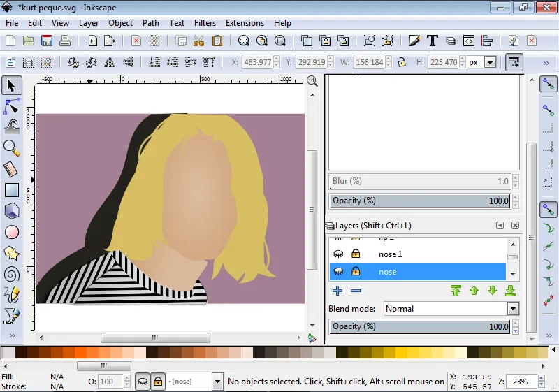Image resolution: width=559 pixels, height=392 pixels.
Task: Open the File menu
Action: click(12, 23)
